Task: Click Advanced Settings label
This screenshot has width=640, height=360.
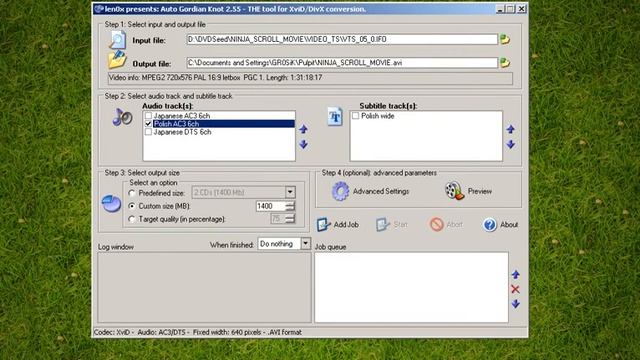Action: (381, 191)
